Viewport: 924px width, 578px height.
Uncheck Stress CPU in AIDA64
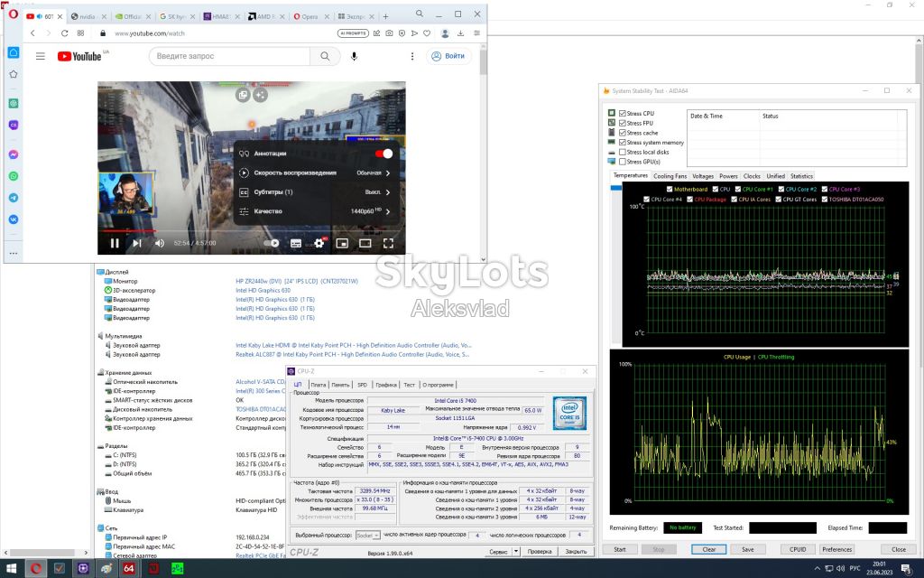pos(623,113)
